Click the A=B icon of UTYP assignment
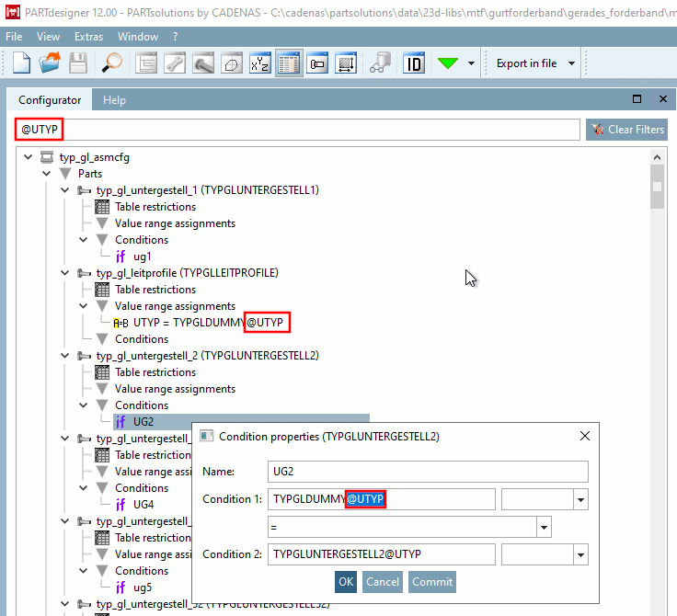This screenshot has width=677, height=616. (x=120, y=323)
